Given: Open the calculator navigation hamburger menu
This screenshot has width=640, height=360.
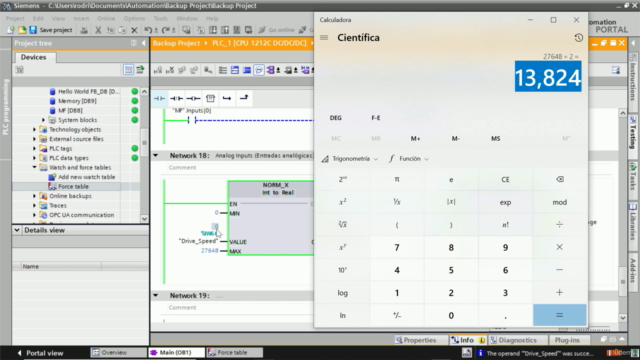Looking at the screenshot, I should 324,38.
